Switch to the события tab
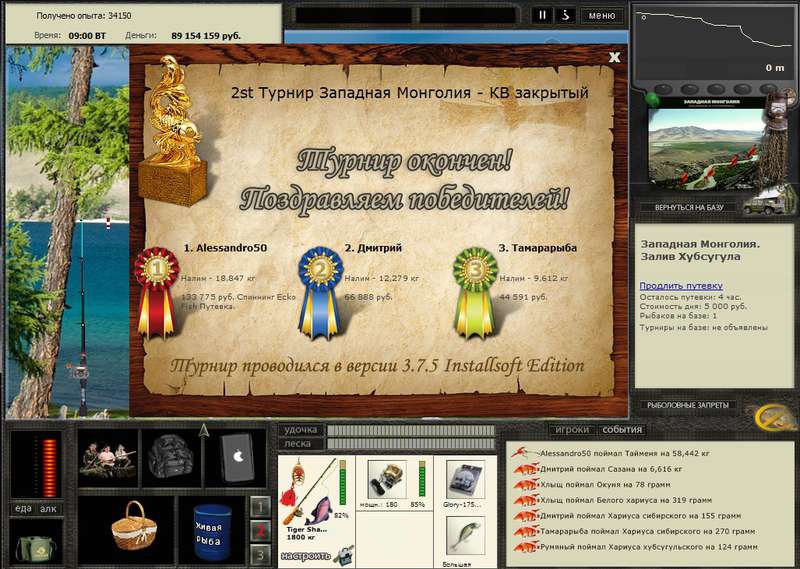Screen dimensions: 800x569 622,430
